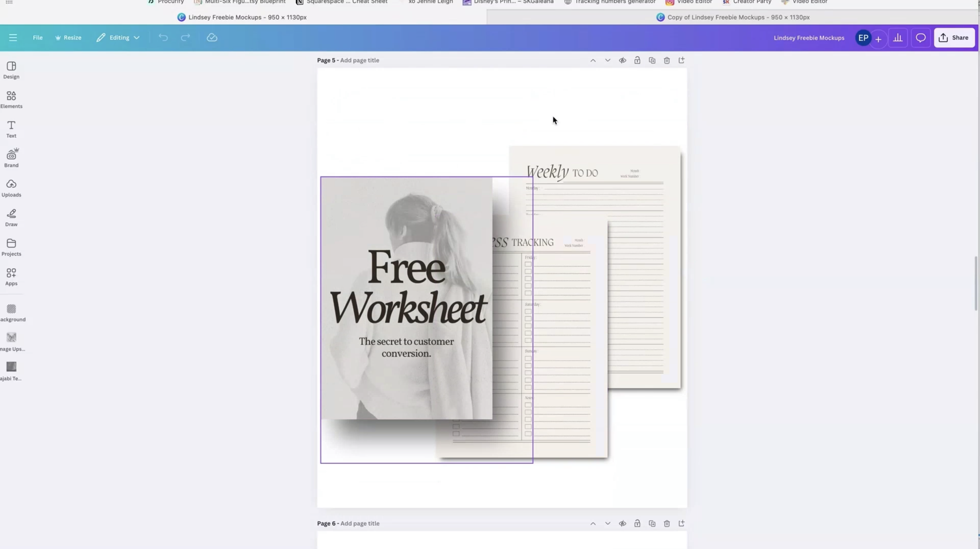Open the analytics bar chart icon
The height and width of the screenshot is (549, 980).
point(898,38)
